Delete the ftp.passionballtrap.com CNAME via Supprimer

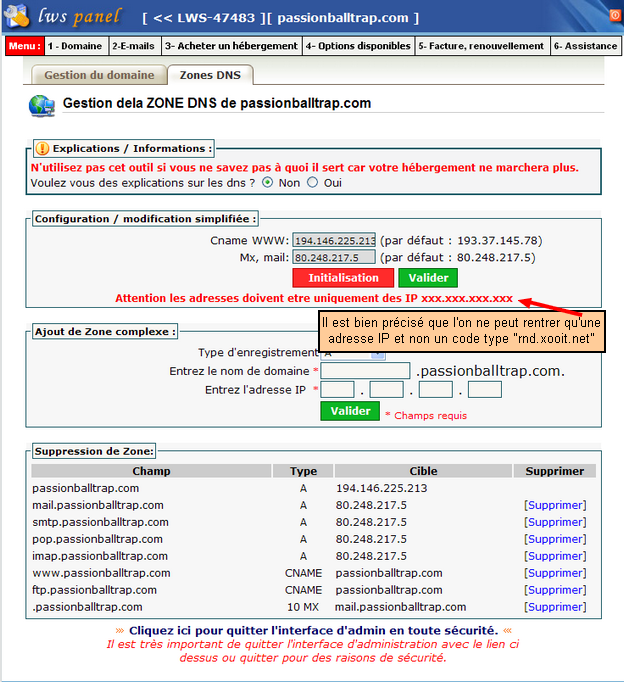pyautogui.click(x=555, y=590)
